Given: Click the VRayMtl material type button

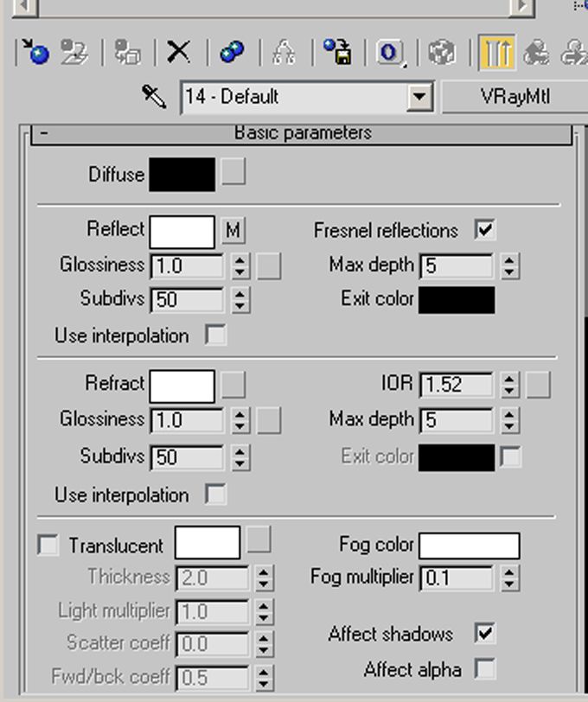Looking at the screenshot, I should pyautogui.click(x=514, y=97).
